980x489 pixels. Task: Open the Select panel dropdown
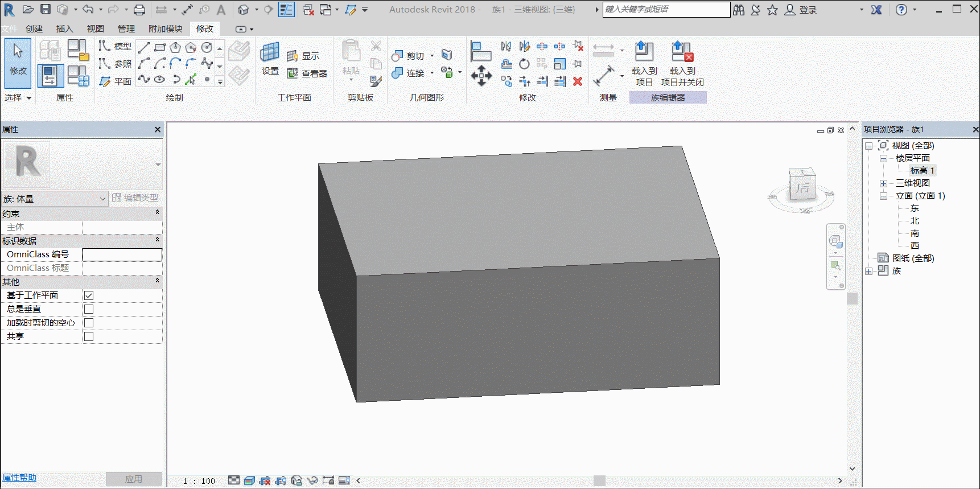[x=18, y=97]
